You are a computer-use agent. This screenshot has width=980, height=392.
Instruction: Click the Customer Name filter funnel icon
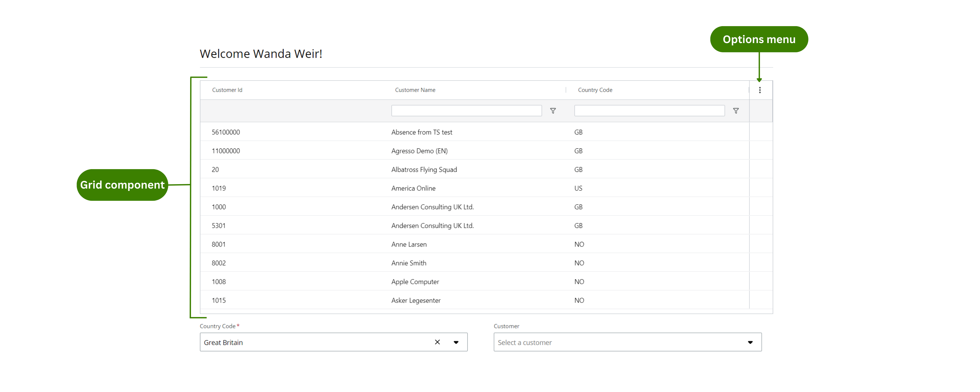click(553, 111)
